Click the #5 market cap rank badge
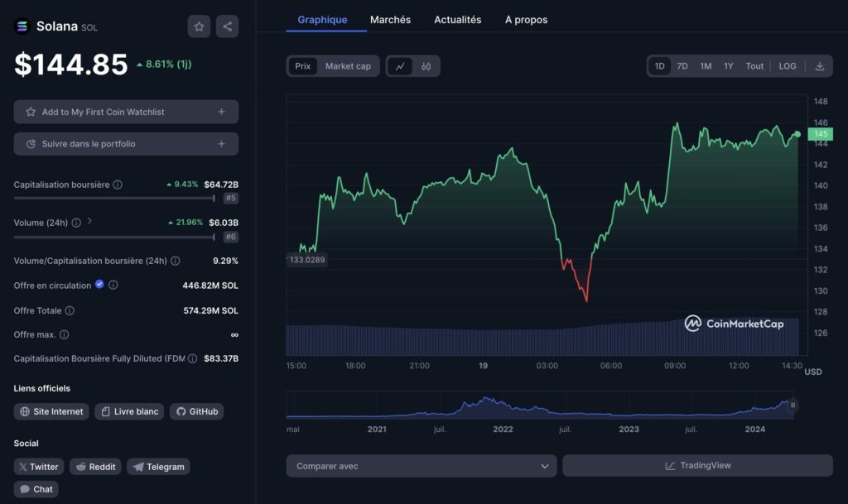Viewport: 848px width, 504px height. [231, 199]
